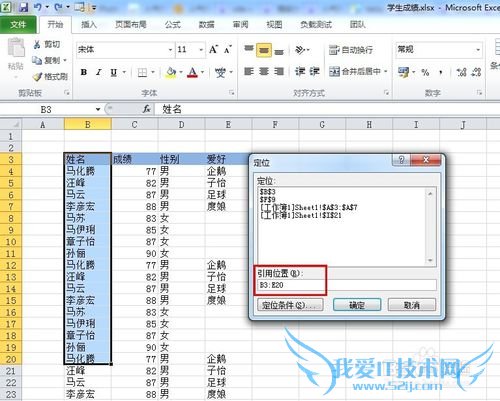Image resolution: width=500 pixels, height=401 pixels.
Task: Open the font color dropdown arrow
Action: click(x=202, y=72)
